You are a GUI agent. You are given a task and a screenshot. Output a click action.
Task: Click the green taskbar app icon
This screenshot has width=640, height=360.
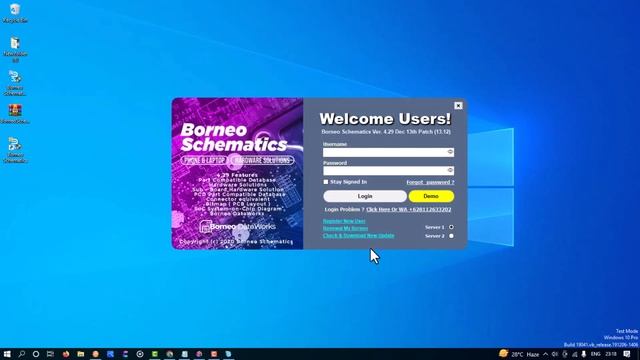tap(155, 354)
